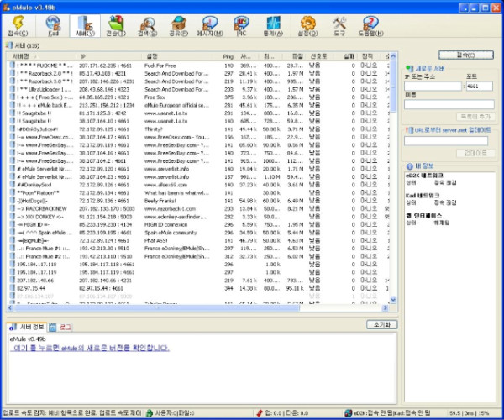Select the France Mule #1 server row
The height and width of the screenshot is (420, 504).
coord(198,249)
